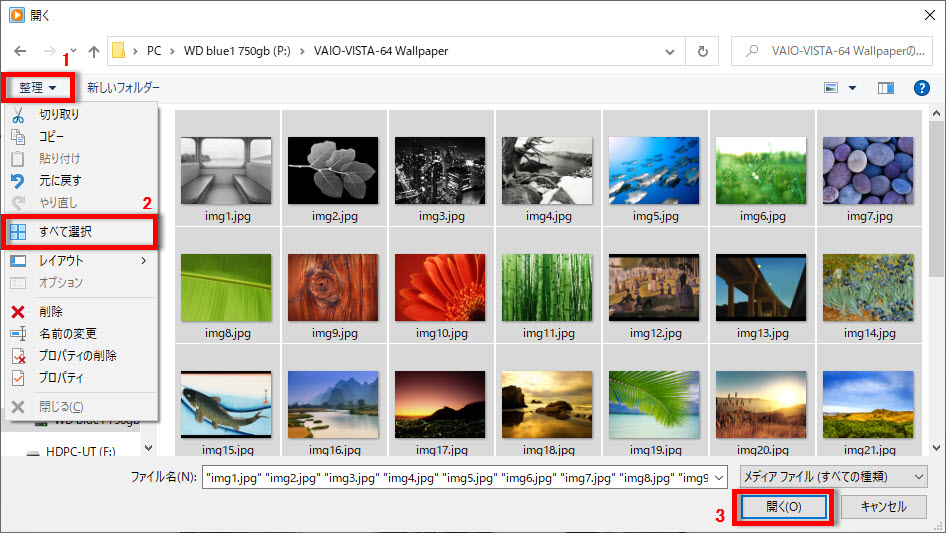Click the Up folder arrow icon
Image resolution: width=946 pixels, height=533 pixels.
[94, 51]
